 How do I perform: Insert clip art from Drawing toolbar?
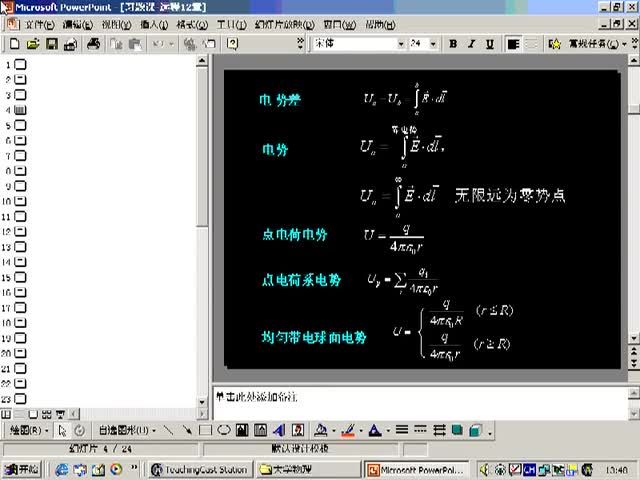coord(298,430)
